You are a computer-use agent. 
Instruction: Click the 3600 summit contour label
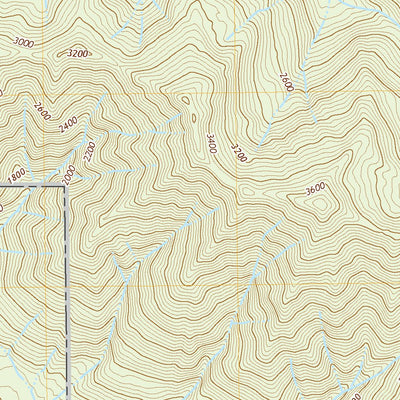(x=315, y=189)
